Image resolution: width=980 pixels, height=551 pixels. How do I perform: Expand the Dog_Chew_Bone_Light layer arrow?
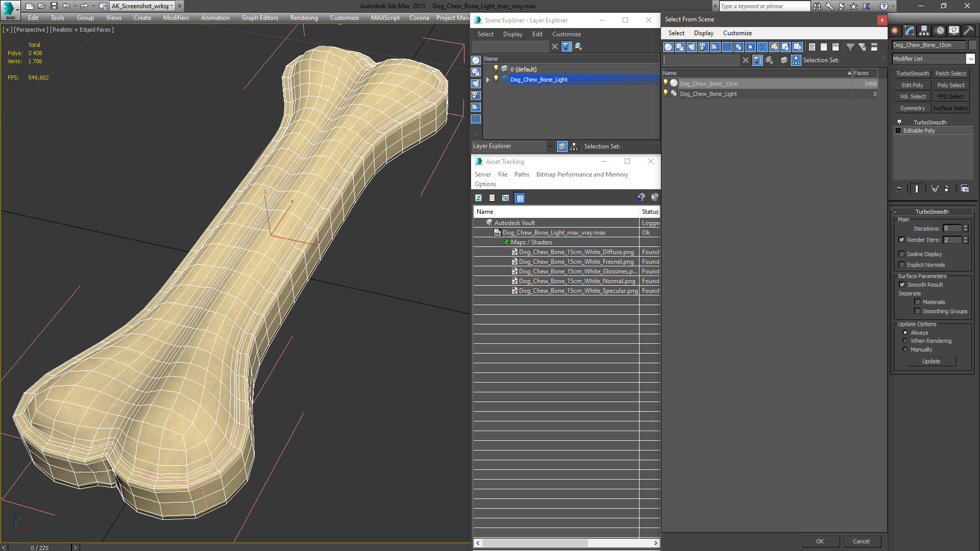pyautogui.click(x=488, y=80)
